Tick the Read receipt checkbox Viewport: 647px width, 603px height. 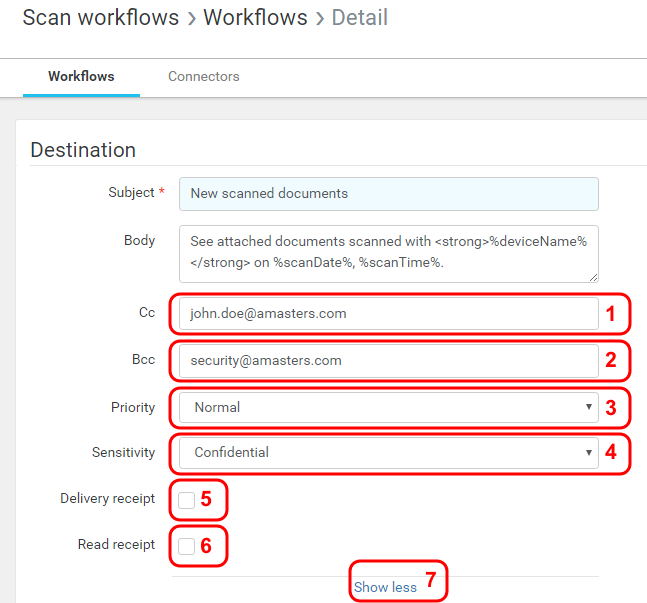(x=187, y=546)
